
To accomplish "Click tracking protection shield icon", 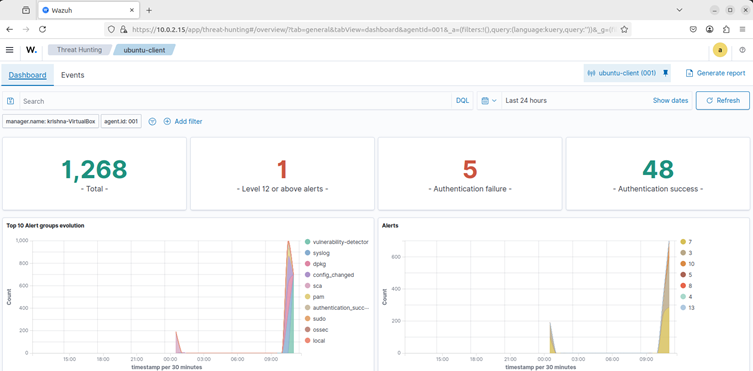I will (x=111, y=29).
